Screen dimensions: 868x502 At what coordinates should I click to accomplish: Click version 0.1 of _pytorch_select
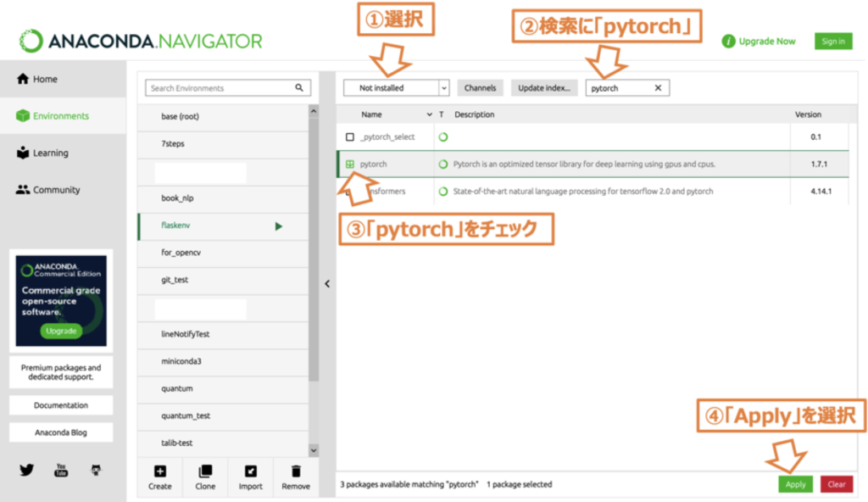pyautogui.click(x=816, y=137)
